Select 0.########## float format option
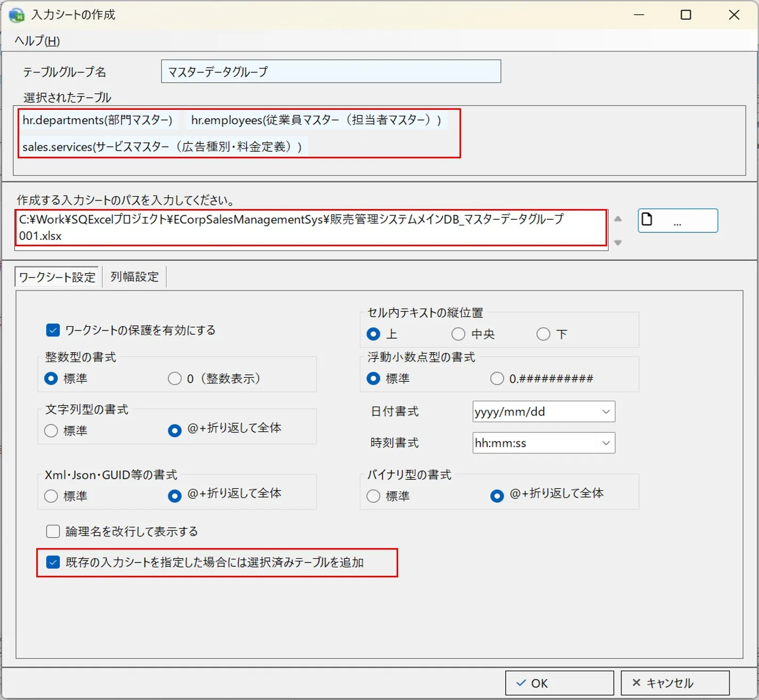759x700 pixels. [497, 379]
